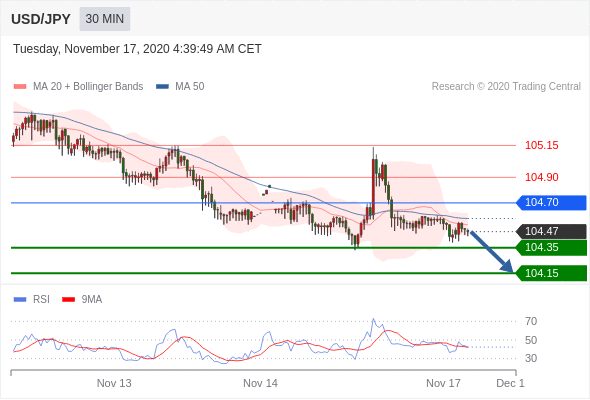Click the red 104.90 resistance label

[x=542, y=177]
